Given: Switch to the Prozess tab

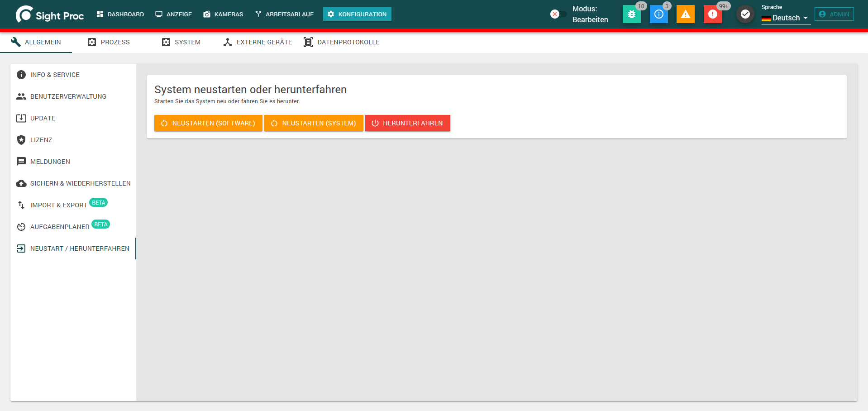Looking at the screenshot, I should coord(109,42).
